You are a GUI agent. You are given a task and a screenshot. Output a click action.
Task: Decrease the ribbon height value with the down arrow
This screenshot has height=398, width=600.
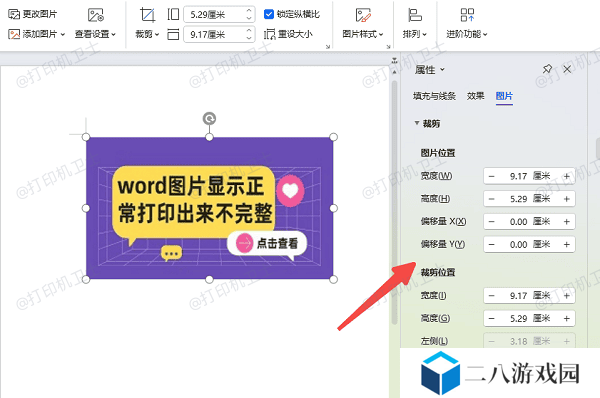pos(249,18)
